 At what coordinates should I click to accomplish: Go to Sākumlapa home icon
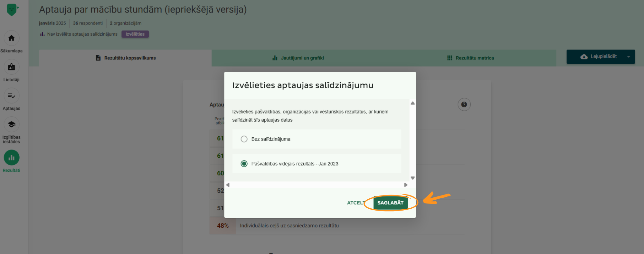(x=12, y=38)
